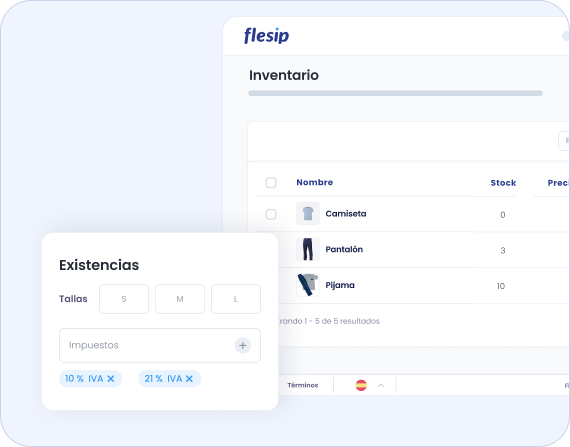The width and height of the screenshot is (570, 447).
Task: Click the flesip logo
Action: pos(266,36)
